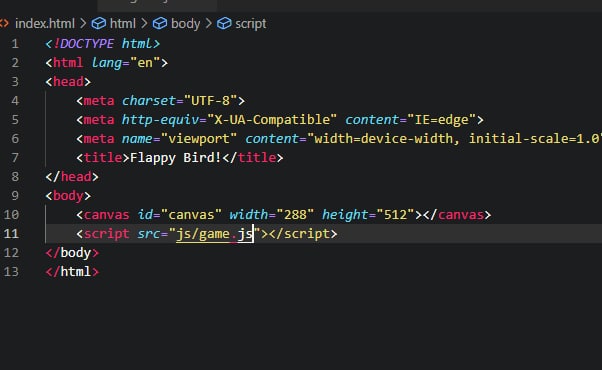Click the http-equiv attribute name

coord(160,120)
